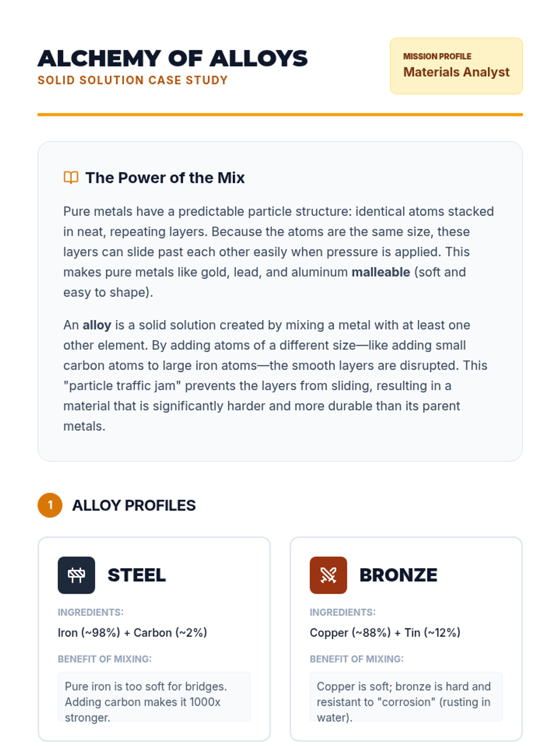Click the bold word malleable

[381, 272]
